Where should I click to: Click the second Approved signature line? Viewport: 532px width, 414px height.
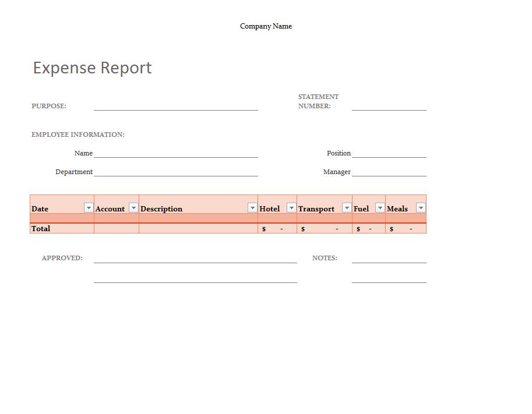click(195, 278)
